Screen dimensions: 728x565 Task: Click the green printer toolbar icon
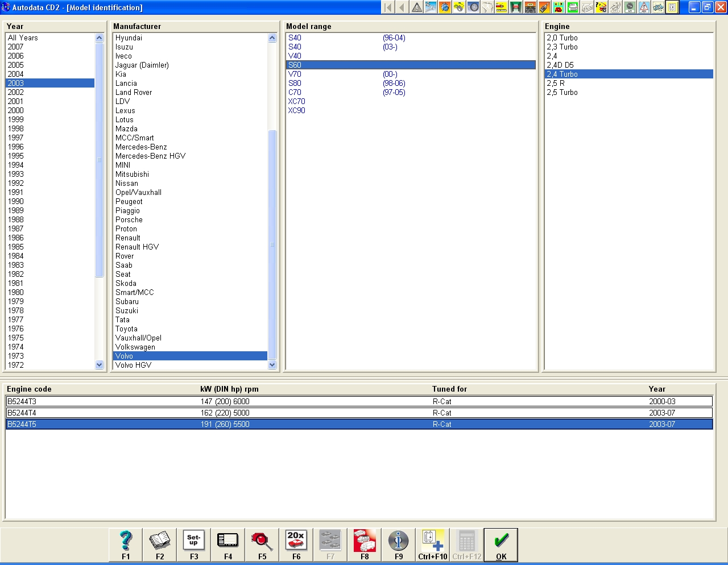coord(573,7)
